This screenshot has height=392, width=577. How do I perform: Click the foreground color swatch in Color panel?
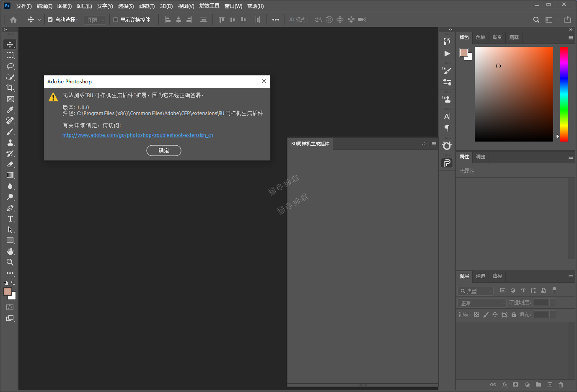(463, 52)
